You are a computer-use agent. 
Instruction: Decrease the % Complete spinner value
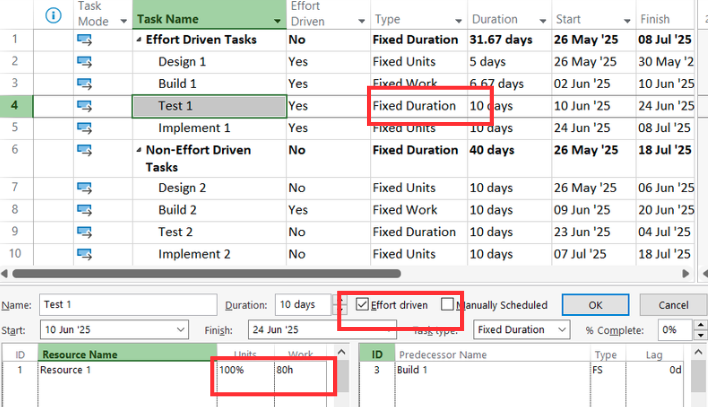pos(700,335)
